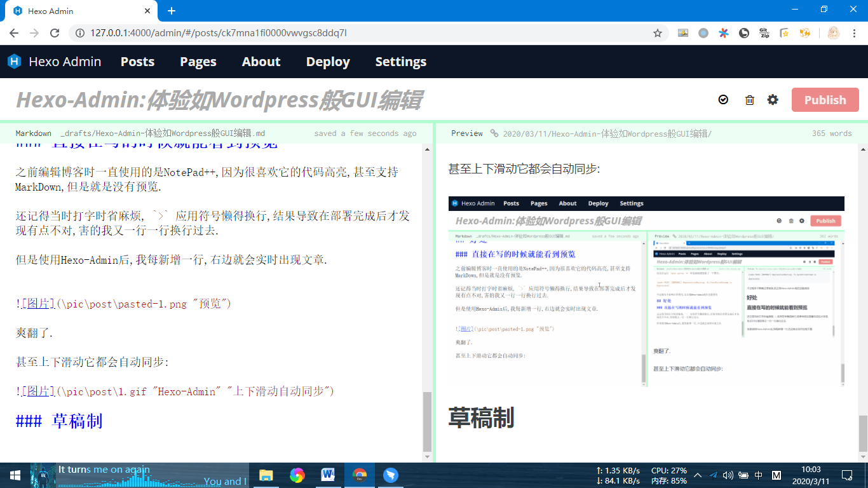Open the Deploy menu item
868x488 pixels.
328,62
